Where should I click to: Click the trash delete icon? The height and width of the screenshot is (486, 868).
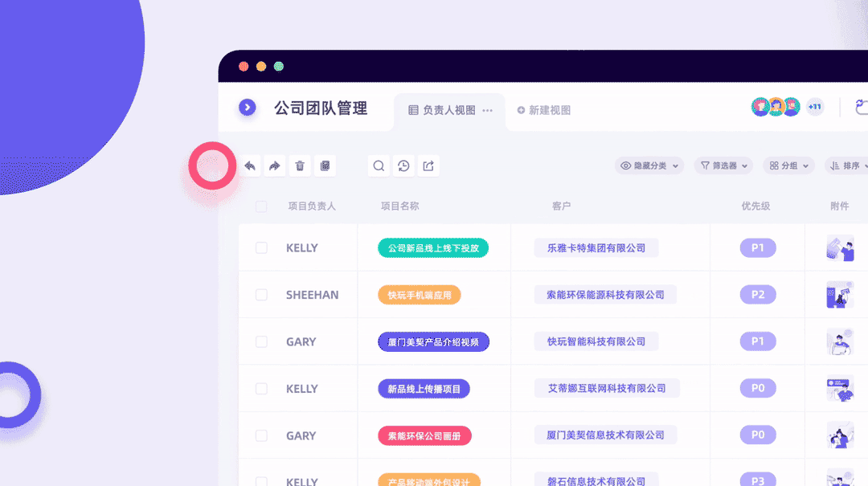pos(300,166)
